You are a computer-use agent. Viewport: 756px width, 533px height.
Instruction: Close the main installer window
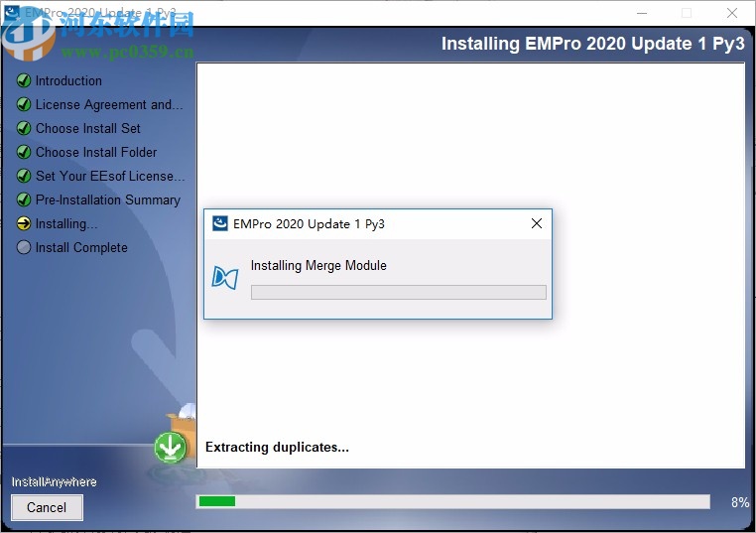click(732, 13)
